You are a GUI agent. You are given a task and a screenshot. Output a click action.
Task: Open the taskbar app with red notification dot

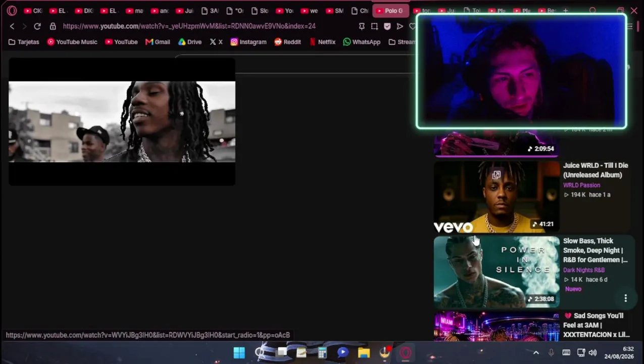coord(385,352)
